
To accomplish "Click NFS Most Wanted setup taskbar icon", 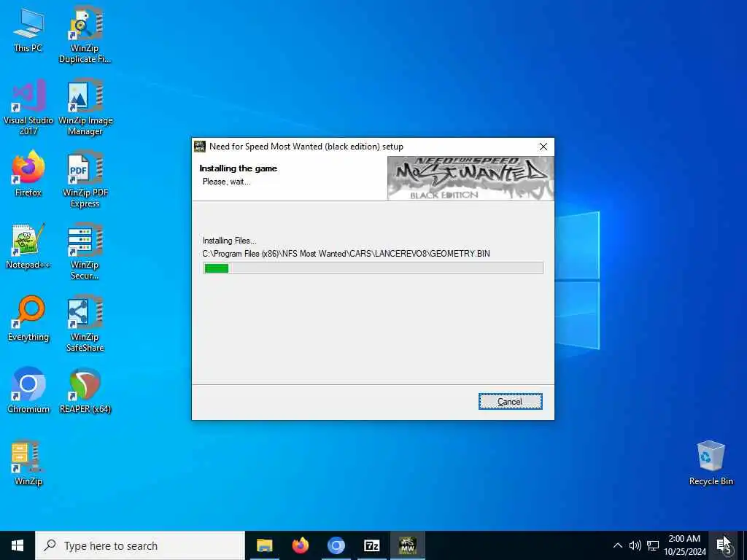I will pos(407,545).
